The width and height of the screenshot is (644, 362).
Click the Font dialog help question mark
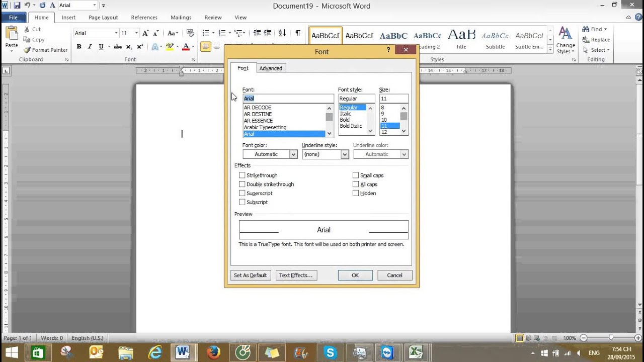click(388, 50)
